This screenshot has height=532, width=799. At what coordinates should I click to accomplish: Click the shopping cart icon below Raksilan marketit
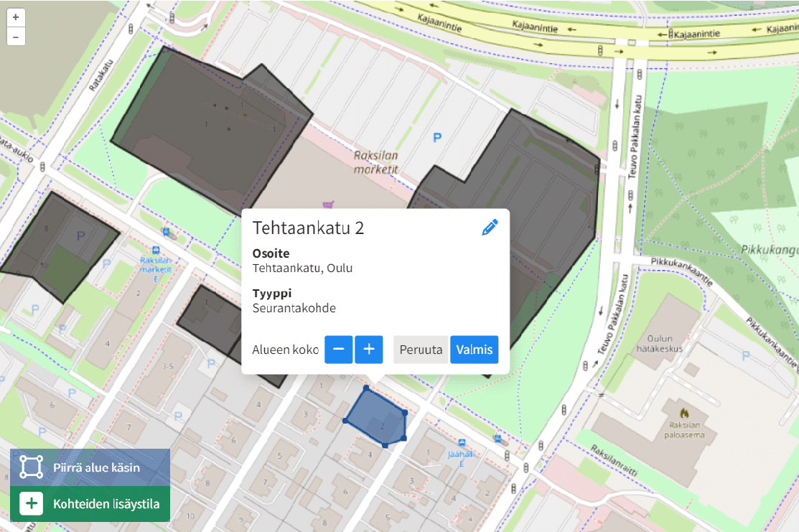pos(328,205)
